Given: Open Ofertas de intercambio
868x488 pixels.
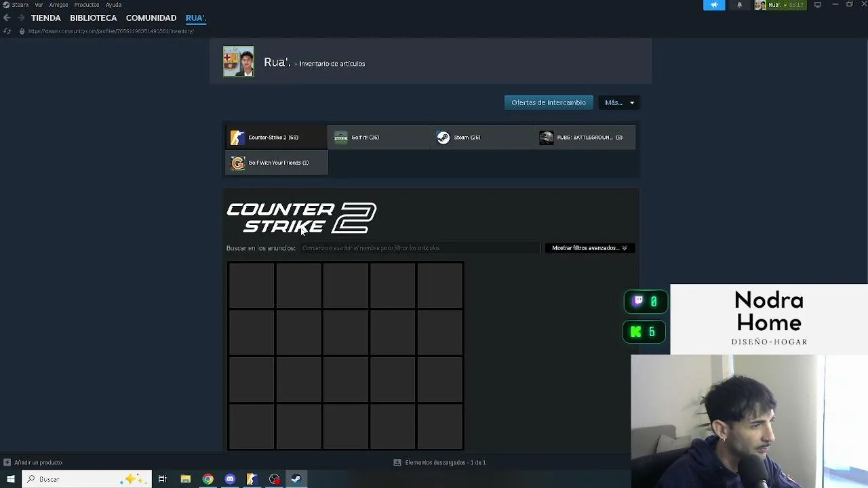Looking at the screenshot, I should pyautogui.click(x=549, y=102).
